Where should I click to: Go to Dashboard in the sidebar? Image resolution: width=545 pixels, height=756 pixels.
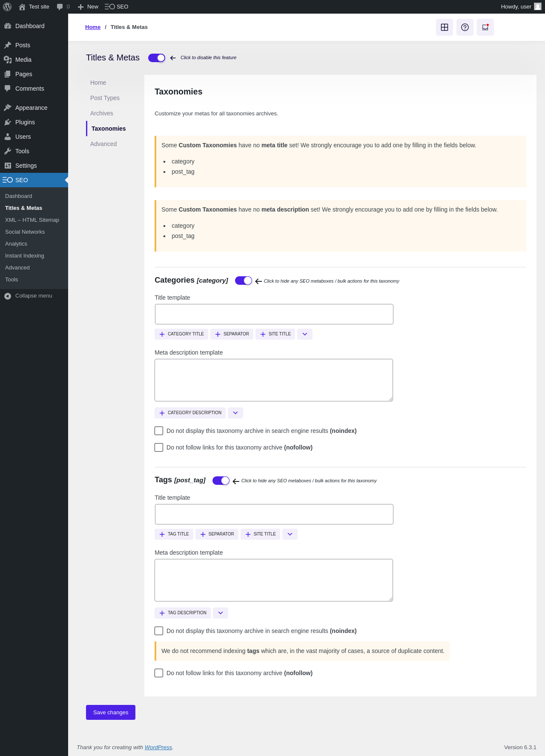click(x=34, y=26)
